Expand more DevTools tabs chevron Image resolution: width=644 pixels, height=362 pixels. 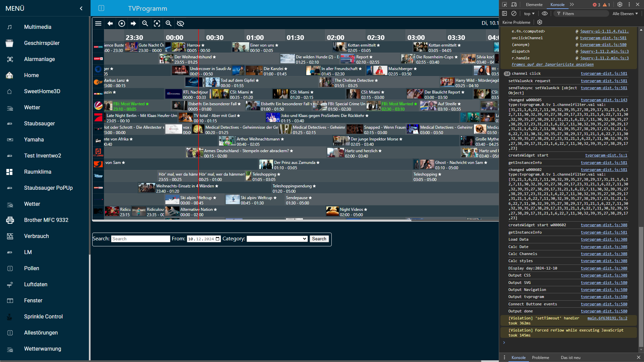tap(572, 5)
